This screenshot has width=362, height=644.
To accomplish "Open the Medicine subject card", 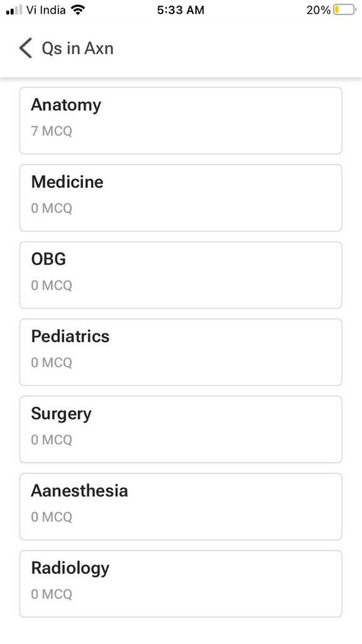I will [180, 198].
